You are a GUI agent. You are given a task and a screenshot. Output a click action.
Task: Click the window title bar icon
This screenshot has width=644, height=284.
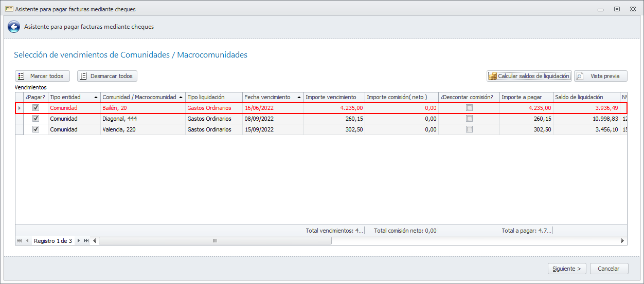9,9
